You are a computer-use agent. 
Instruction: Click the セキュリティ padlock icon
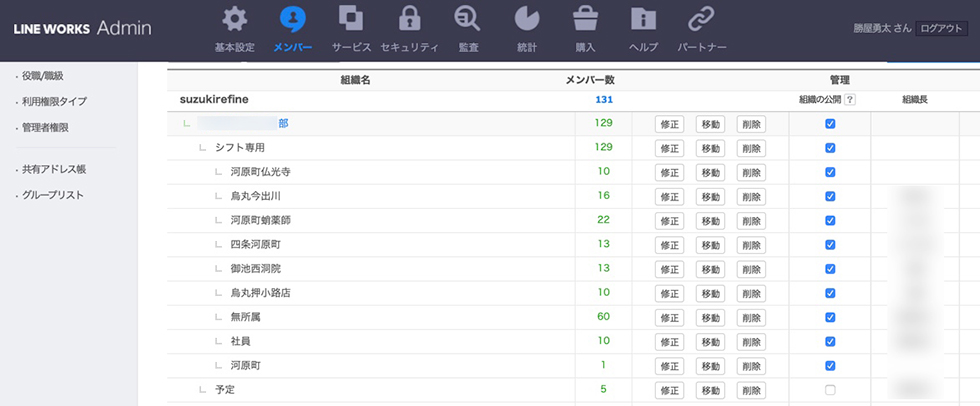409,20
